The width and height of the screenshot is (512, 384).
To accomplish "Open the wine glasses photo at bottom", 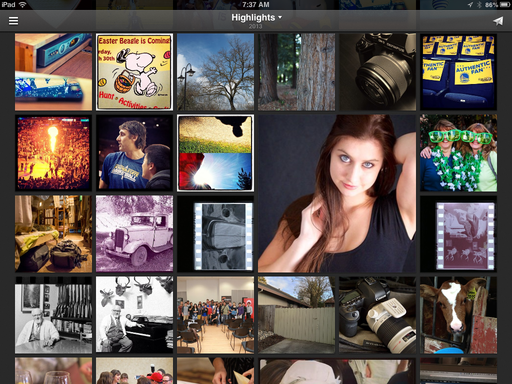I will (x=53, y=371).
